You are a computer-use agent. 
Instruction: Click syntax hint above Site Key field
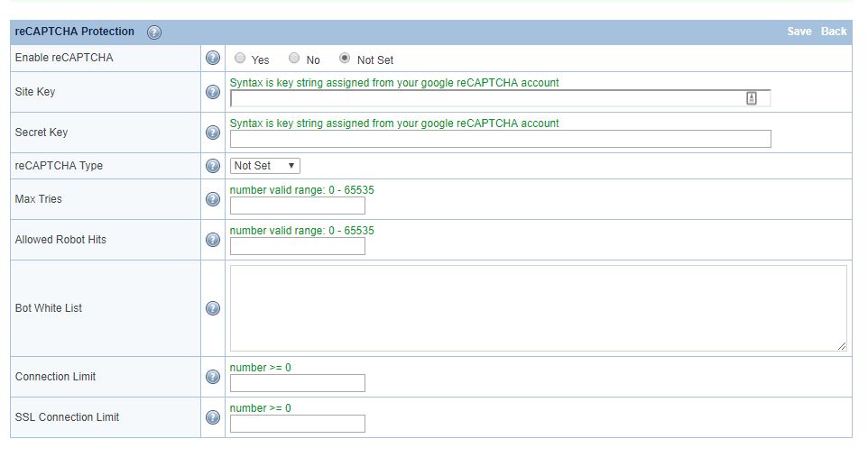pyautogui.click(x=394, y=82)
